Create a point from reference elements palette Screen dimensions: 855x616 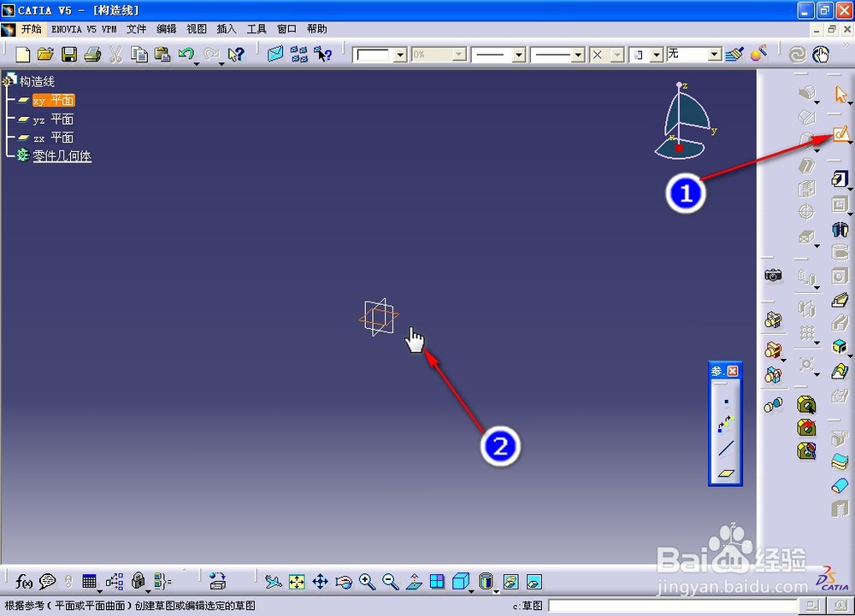(726, 402)
